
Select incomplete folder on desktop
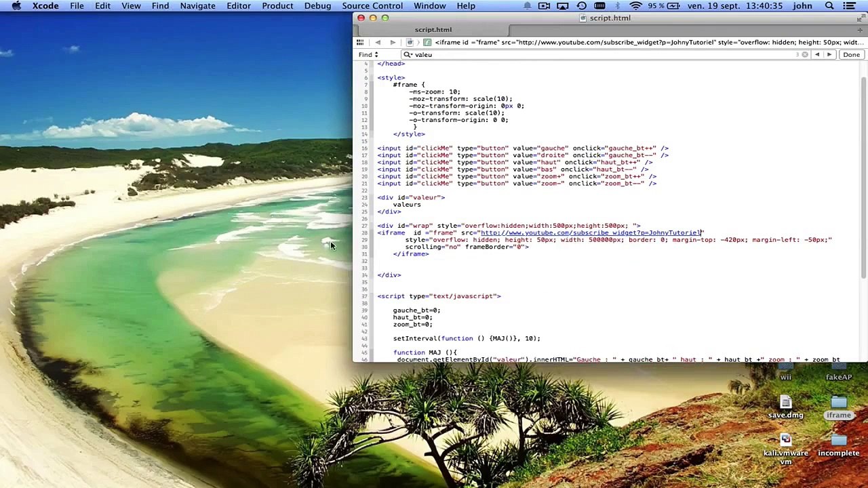click(x=839, y=445)
